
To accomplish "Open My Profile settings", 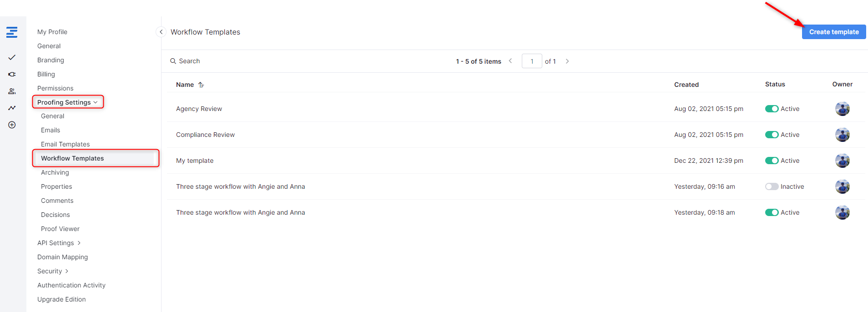I will [52, 32].
